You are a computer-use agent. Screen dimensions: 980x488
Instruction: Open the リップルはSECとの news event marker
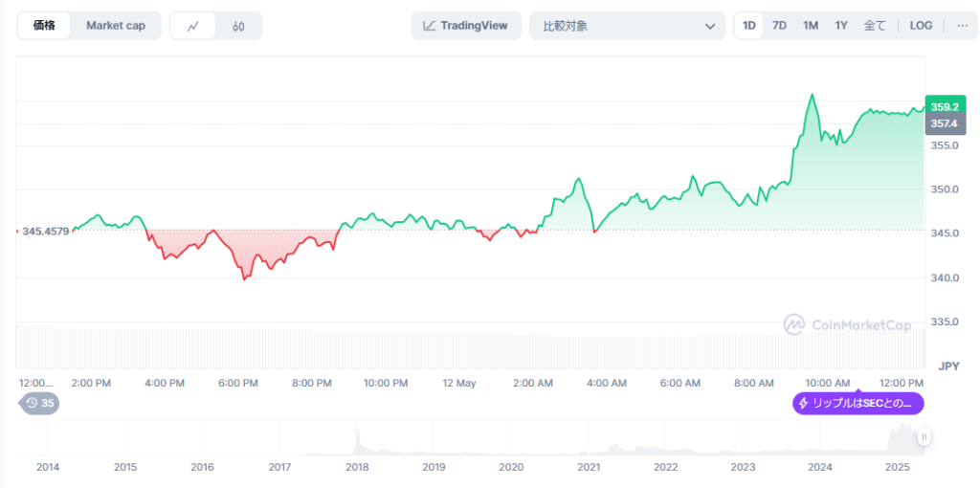858,404
